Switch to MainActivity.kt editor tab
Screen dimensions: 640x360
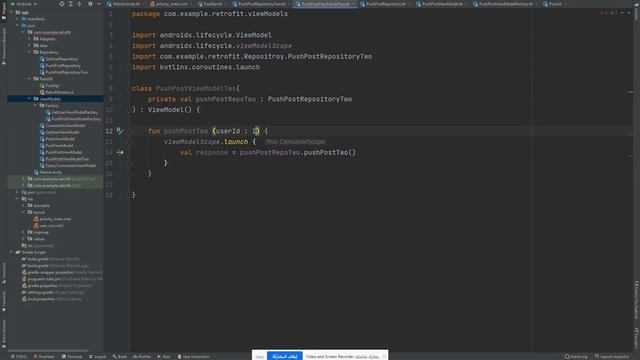[x=124, y=4]
